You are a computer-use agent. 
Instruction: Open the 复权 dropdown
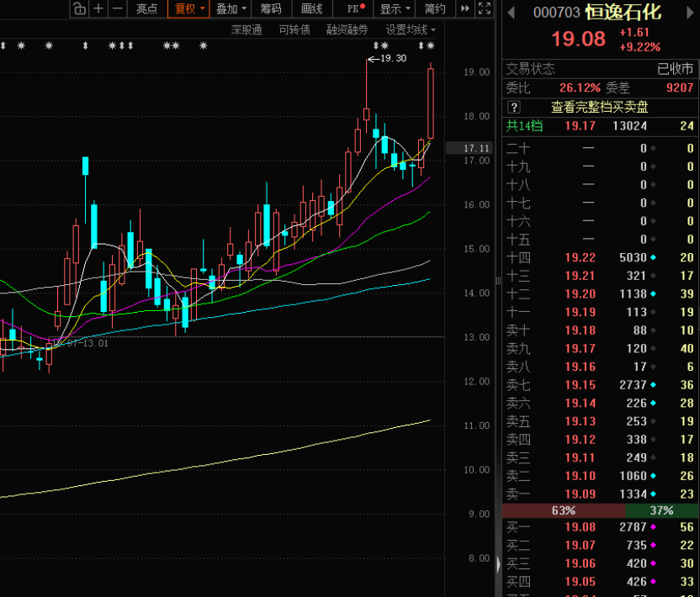(x=188, y=8)
